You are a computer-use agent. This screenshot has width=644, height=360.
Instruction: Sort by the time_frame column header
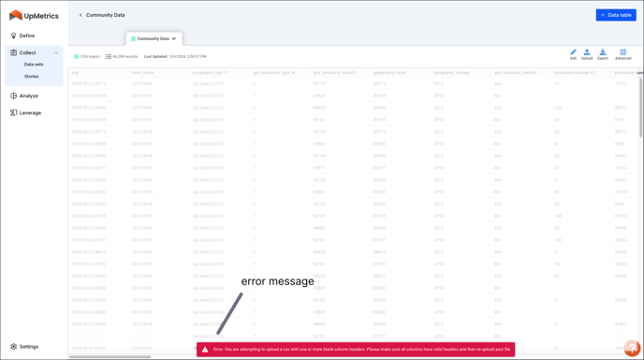tap(143, 73)
